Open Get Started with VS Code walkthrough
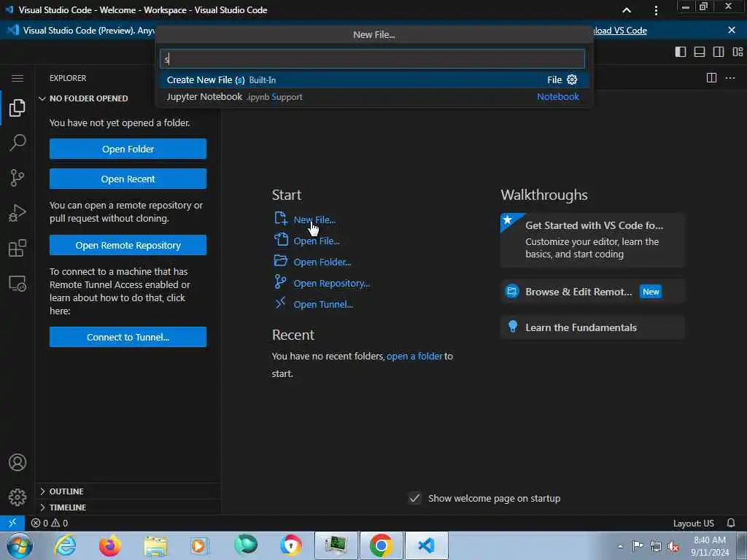The width and height of the screenshot is (747, 560). pos(592,240)
